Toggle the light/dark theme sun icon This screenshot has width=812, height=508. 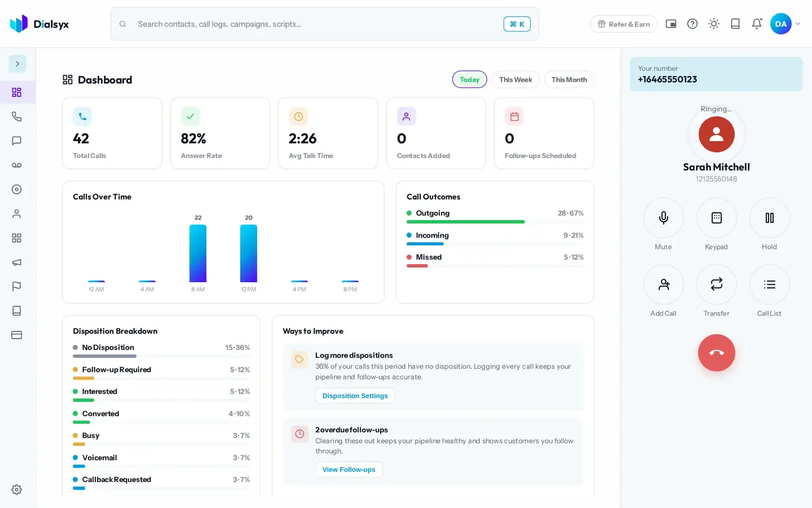tap(714, 24)
